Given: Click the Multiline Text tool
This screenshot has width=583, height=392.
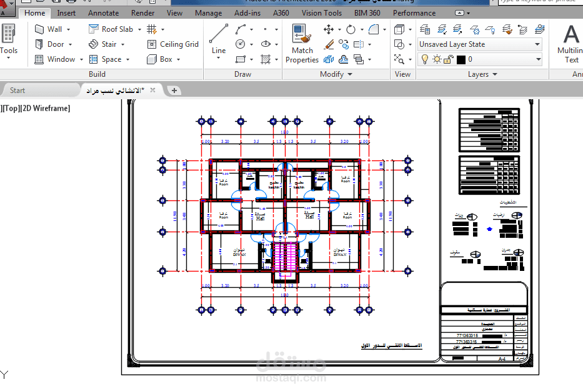Looking at the screenshot, I should (571, 44).
